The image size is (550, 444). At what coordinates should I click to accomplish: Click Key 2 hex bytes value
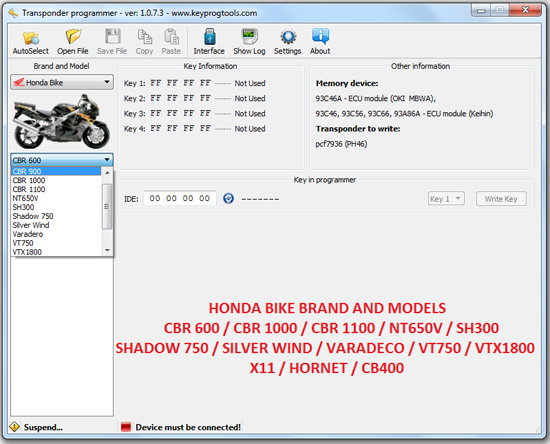181,98
